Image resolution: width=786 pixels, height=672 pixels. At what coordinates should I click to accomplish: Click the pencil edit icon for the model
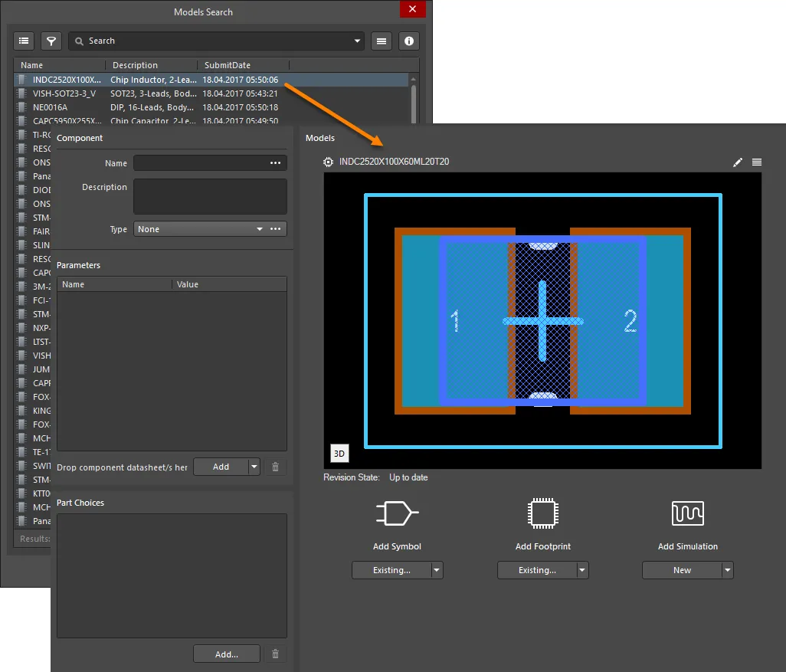pos(738,162)
